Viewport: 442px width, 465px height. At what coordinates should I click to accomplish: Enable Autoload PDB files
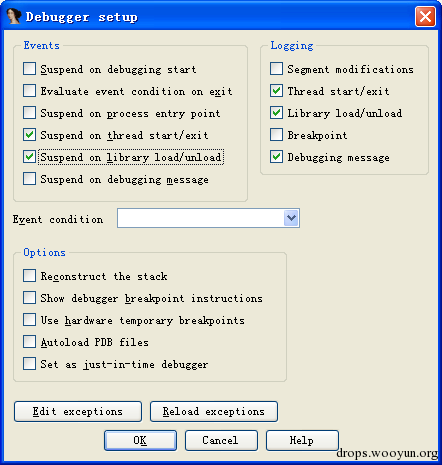point(30,342)
